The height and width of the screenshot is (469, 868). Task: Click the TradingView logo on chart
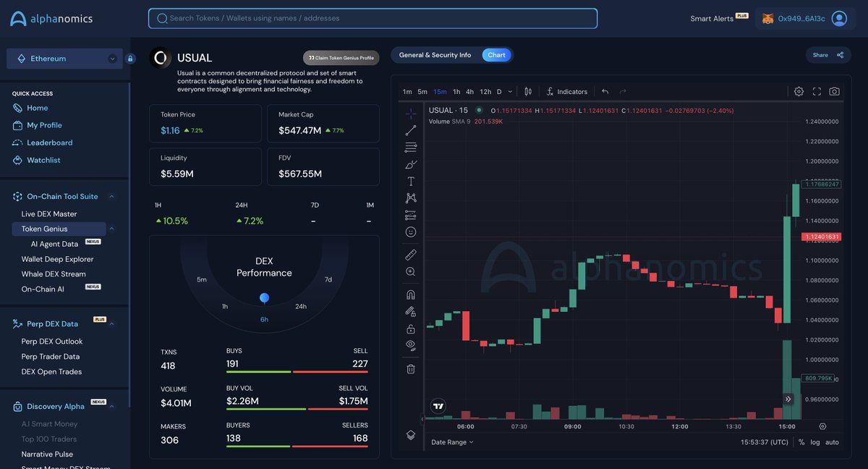coord(438,406)
